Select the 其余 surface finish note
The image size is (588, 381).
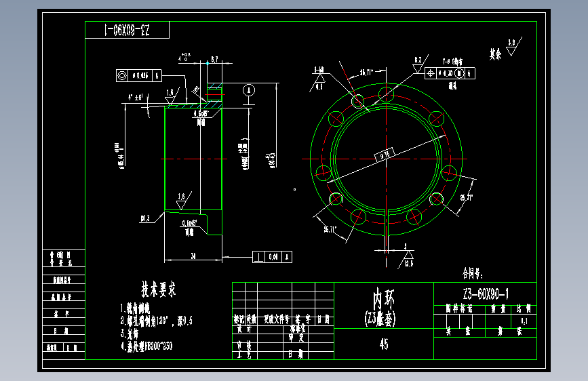[x=495, y=54]
